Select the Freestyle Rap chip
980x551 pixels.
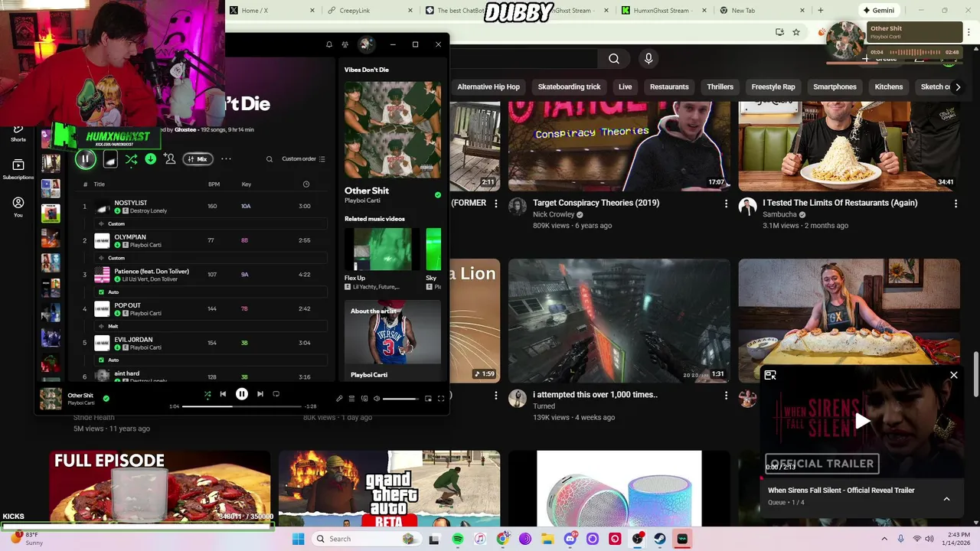pos(773,86)
